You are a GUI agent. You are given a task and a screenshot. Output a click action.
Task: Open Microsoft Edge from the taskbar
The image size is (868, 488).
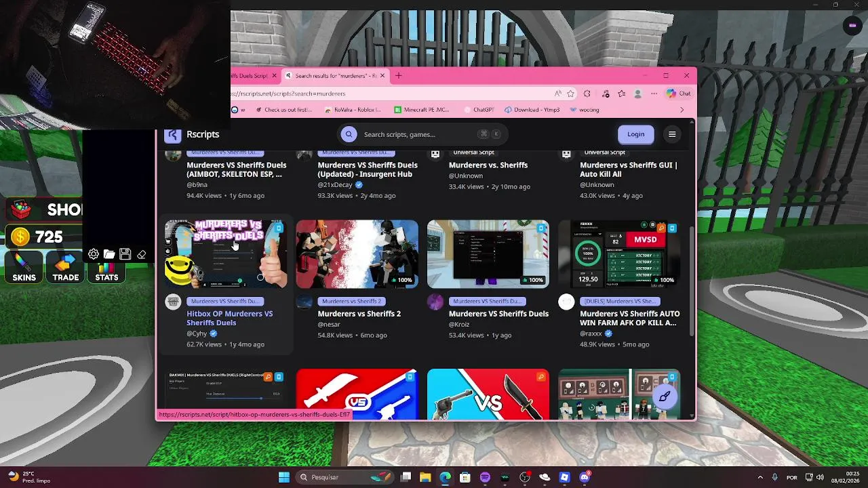[x=445, y=477]
